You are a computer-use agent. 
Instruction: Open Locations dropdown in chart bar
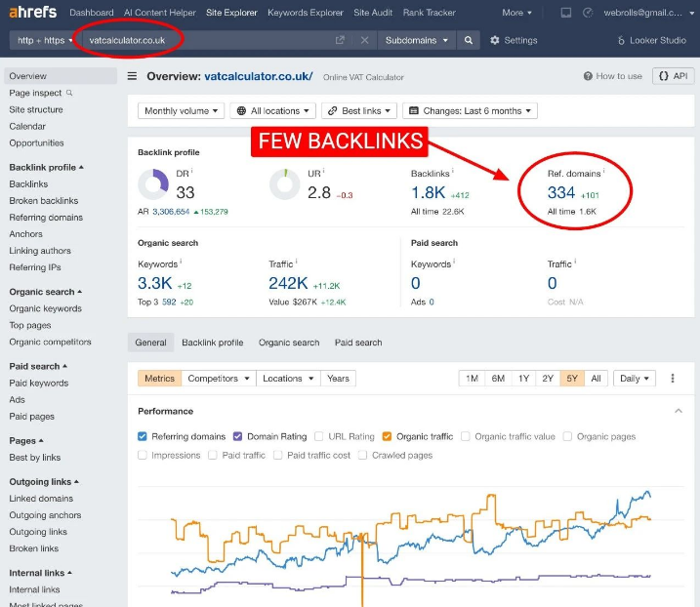(288, 379)
